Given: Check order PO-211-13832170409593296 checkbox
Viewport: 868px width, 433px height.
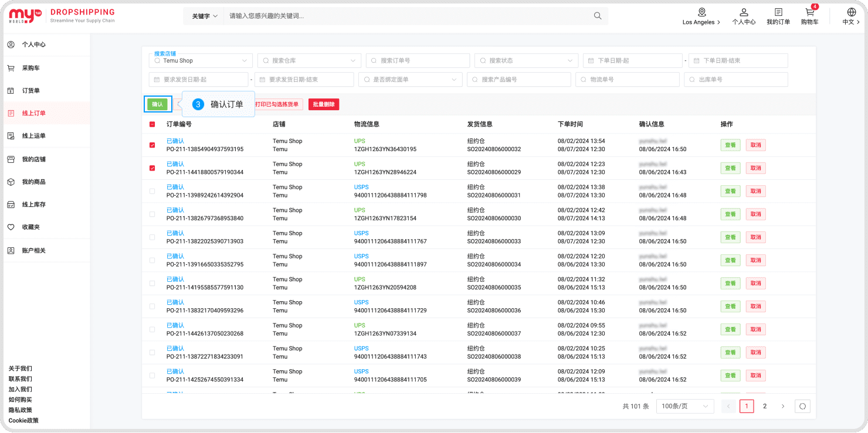Looking at the screenshot, I should point(152,306).
